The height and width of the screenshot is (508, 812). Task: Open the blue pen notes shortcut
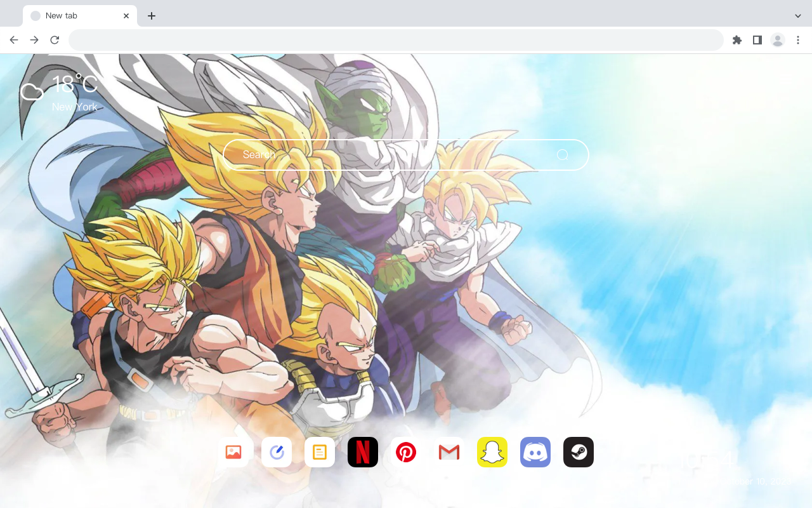click(x=277, y=452)
